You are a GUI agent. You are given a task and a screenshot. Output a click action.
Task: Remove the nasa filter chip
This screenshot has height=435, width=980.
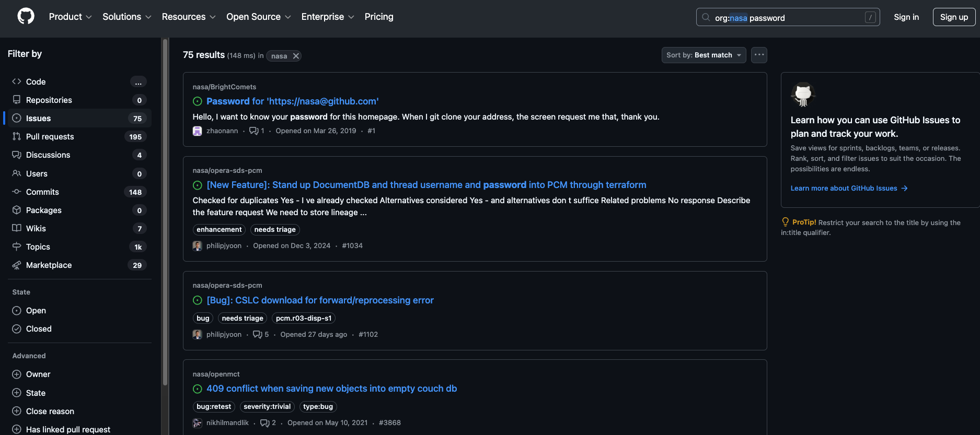click(x=296, y=56)
